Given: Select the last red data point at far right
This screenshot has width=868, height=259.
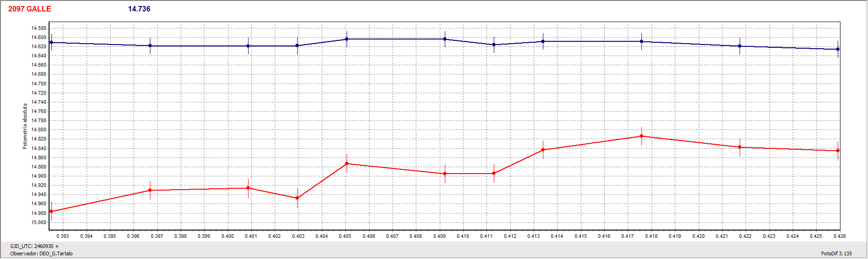Looking at the screenshot, I should [838, 151].
